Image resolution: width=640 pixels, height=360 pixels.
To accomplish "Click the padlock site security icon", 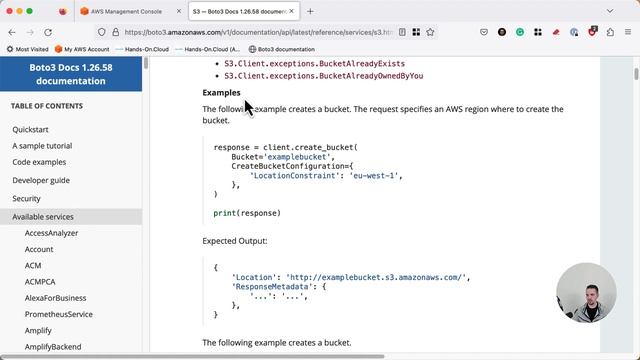I will point(116,32).
